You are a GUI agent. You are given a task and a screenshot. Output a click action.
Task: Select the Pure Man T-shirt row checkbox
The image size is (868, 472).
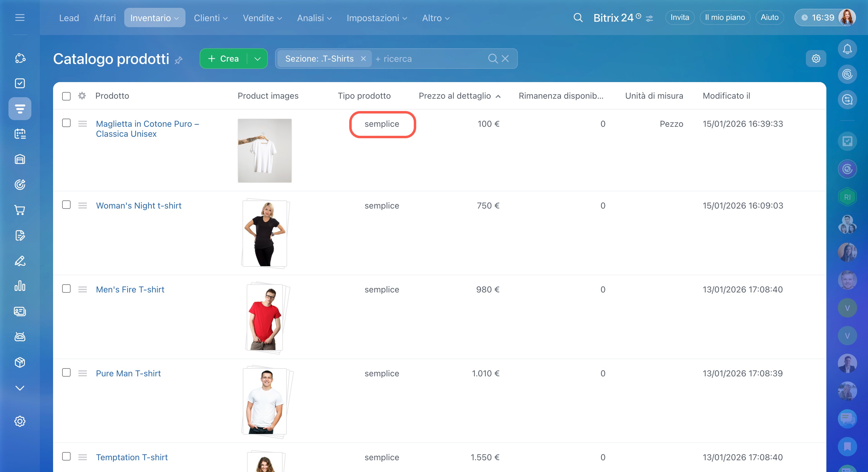click(66, 372)
